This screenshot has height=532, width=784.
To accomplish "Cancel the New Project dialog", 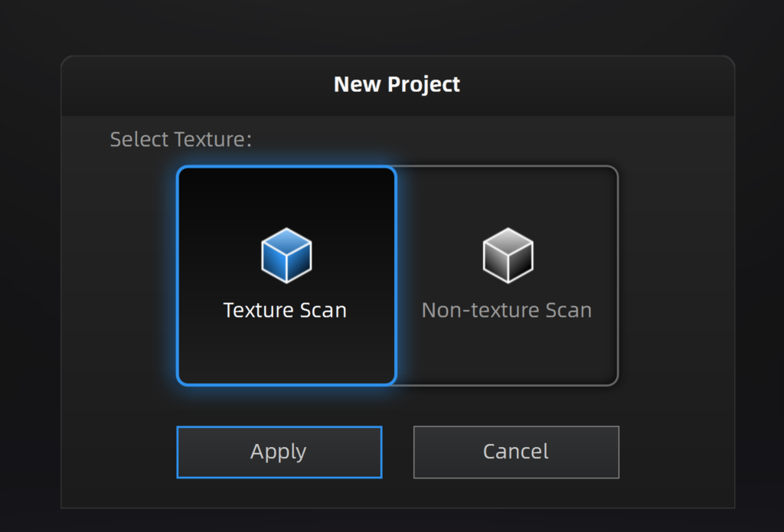I will [x=517, y=452].
